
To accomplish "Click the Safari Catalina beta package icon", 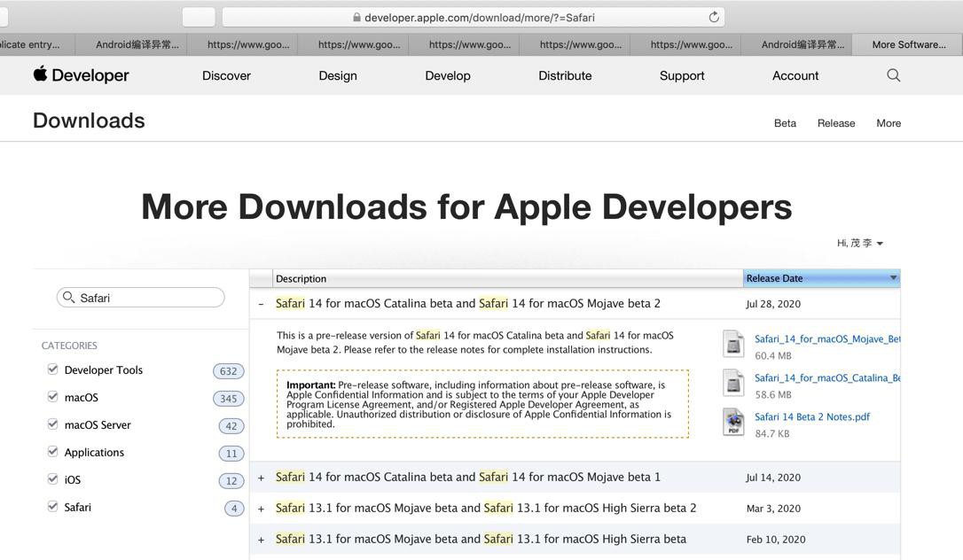I will (733, 383).
